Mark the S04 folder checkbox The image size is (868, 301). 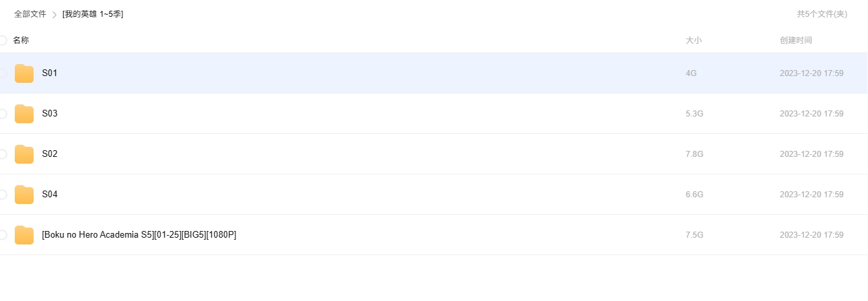click(x=3, y=195)
